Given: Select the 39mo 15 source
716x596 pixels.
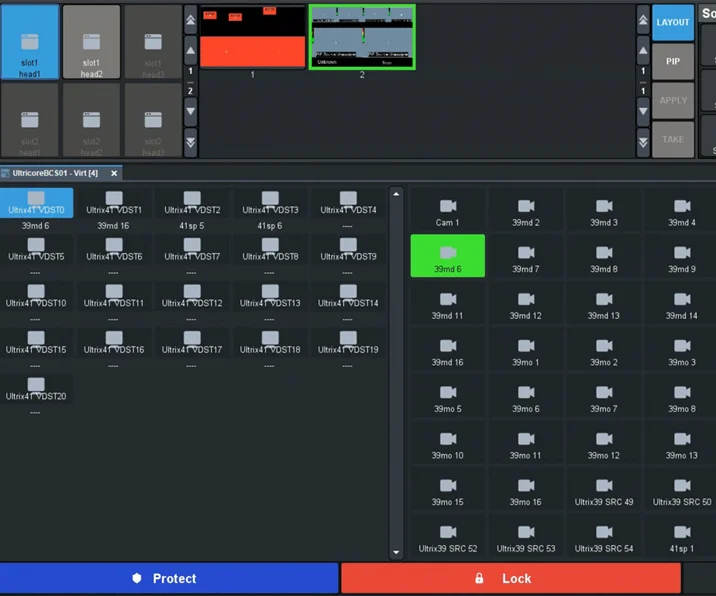Looking at the screenshot, I should (x=448, y=489).
